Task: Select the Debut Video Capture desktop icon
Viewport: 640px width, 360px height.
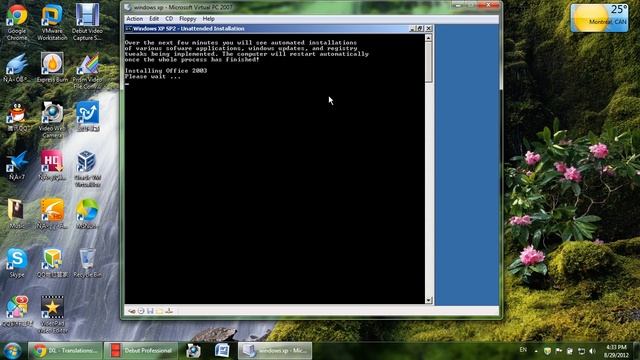Action: click(x=87, y=22)
